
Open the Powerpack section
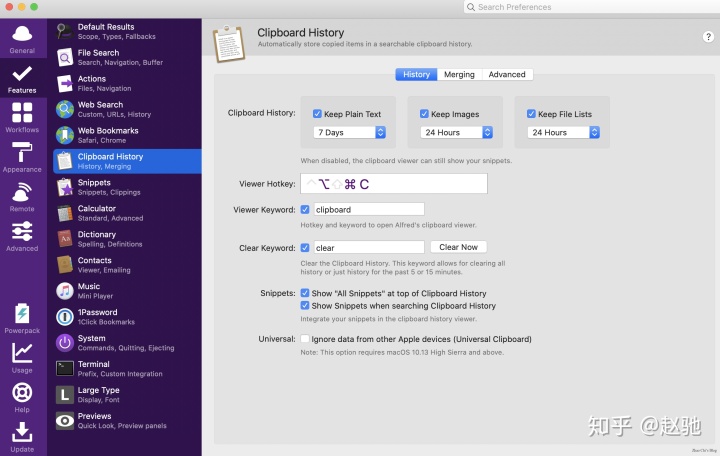pyautogui.click(x=22, y=318)
